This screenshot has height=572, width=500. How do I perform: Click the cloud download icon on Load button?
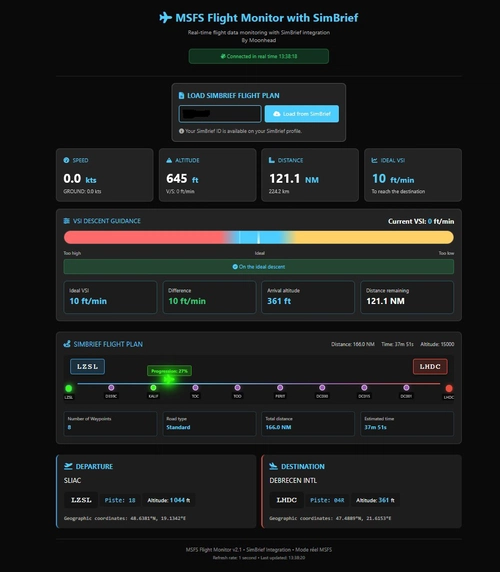pyautogui.click(x=277, y=114)
